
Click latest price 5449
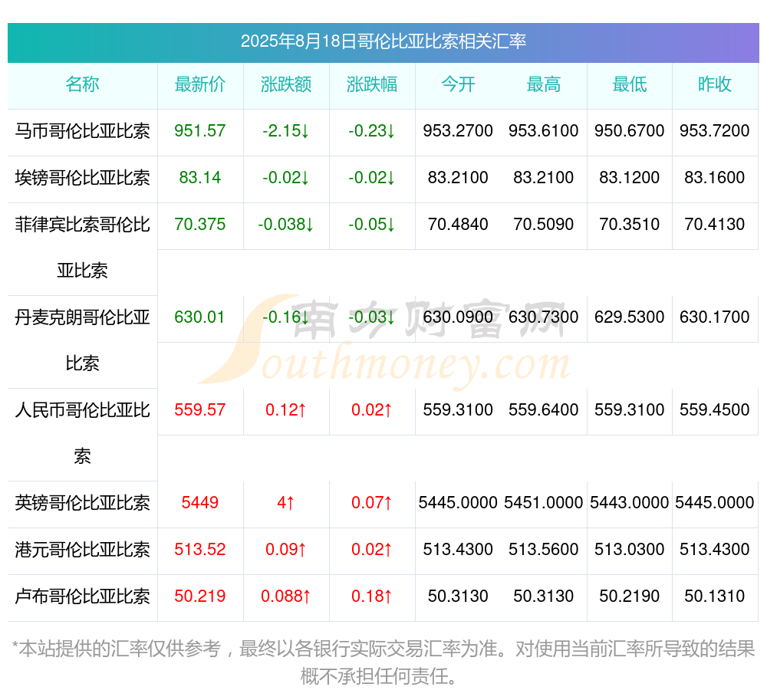click(x=200, y=502)
